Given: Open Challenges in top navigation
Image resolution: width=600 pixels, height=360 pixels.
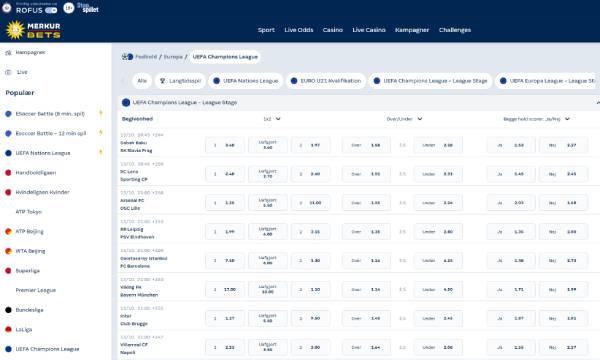Looking at the screenshot, I should point(455,30).
